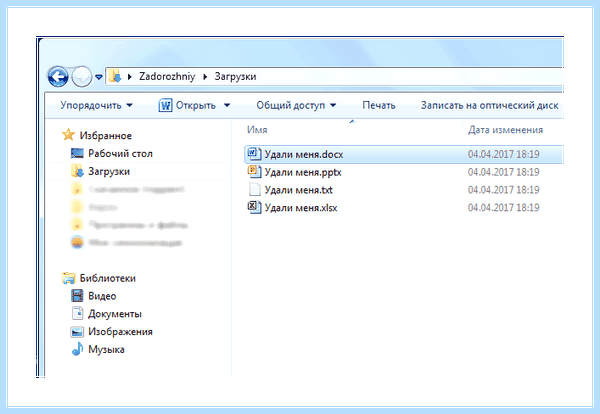
Task: Click the Excel icon of Удали меня.xlsx
Action: [x=254, y=207]
